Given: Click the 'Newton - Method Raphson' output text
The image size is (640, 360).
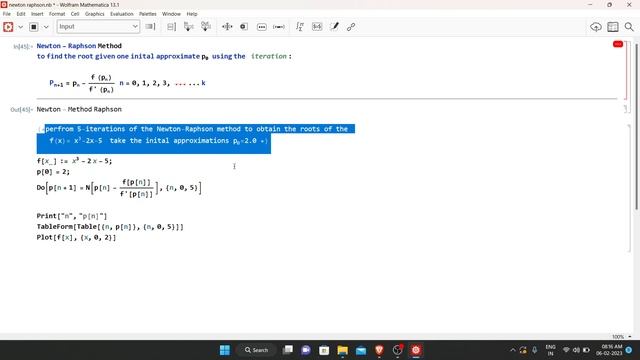Looking at the screenshot, I should (x=79, y=109).
